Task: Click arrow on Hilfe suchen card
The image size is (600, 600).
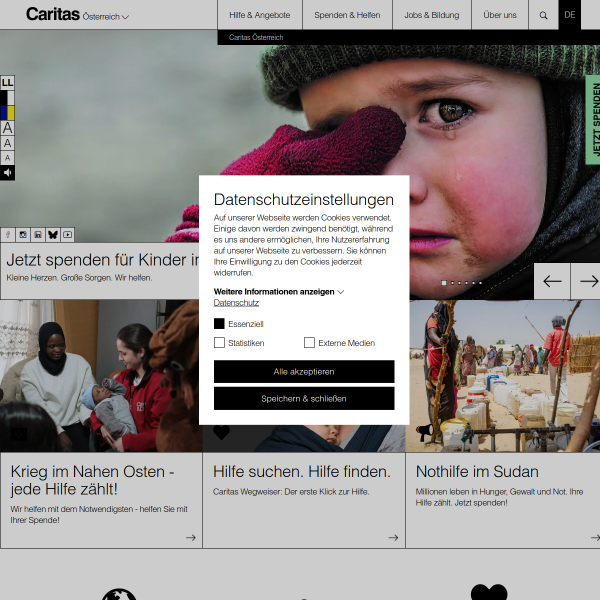Action: 393,538
